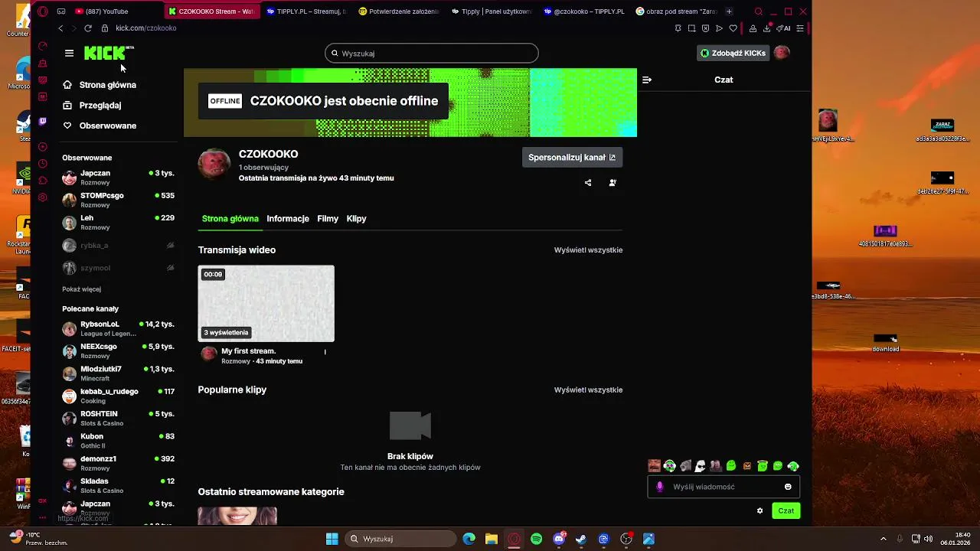Viewport: 980px width, 551px height.
Task: Click the Windows Start button
Action: coord(332,539)
